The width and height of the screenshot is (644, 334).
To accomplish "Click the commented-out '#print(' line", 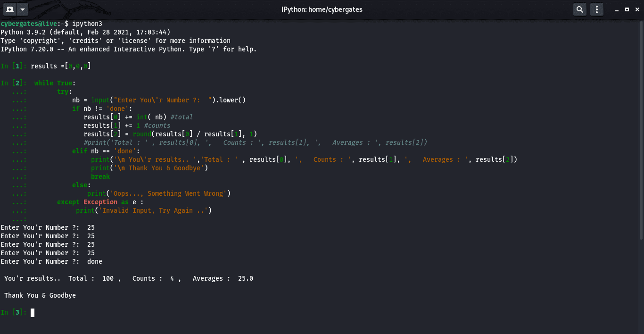I will (x=255, y=142).
